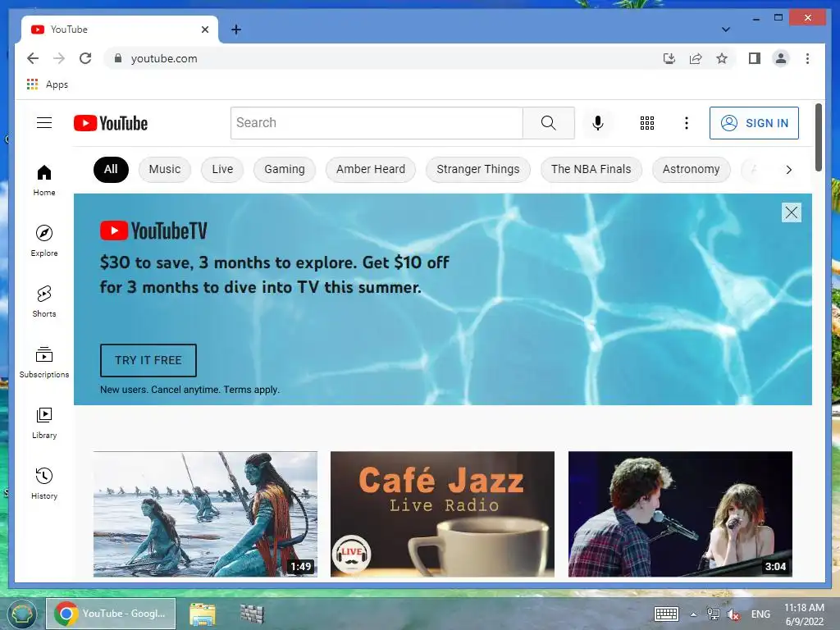Click the YouTube TV logo in banner
Viewport: 840px width, 630px height.
click(153, 231)
